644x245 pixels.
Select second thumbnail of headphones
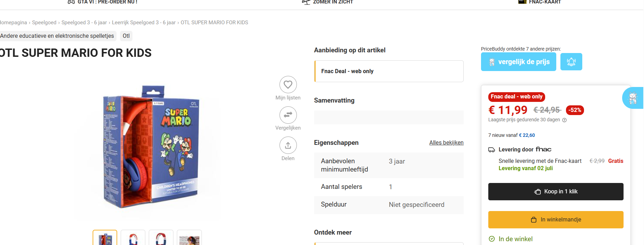click(x=133, y=238)
